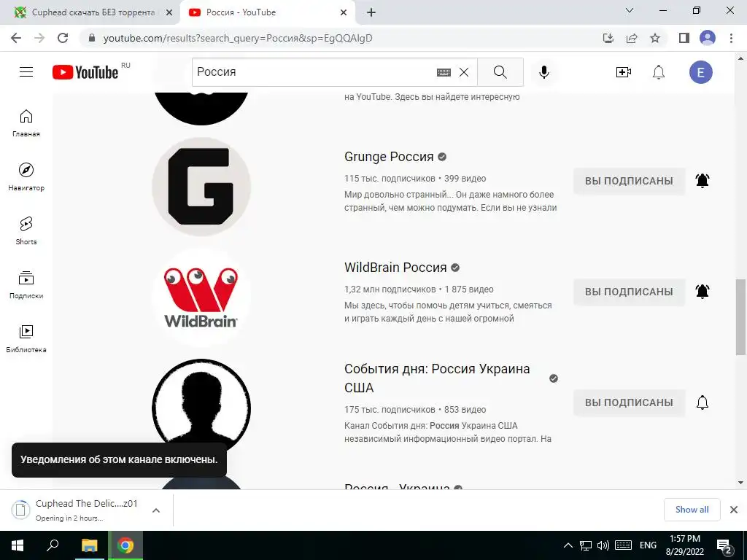
Task: Bookmark this page with the star
Action: point(655,38)
